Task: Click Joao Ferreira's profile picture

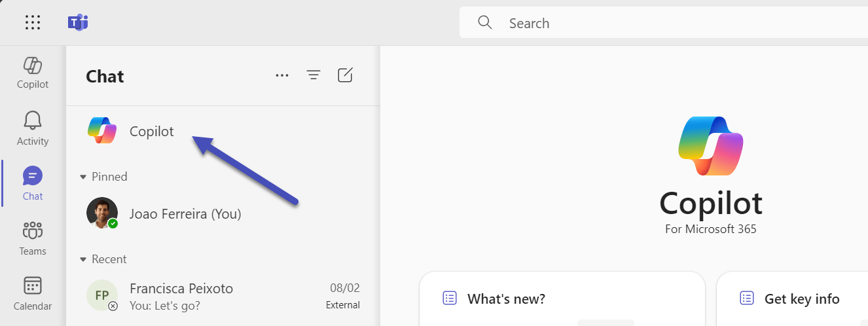Action: (x=102, y=213)
